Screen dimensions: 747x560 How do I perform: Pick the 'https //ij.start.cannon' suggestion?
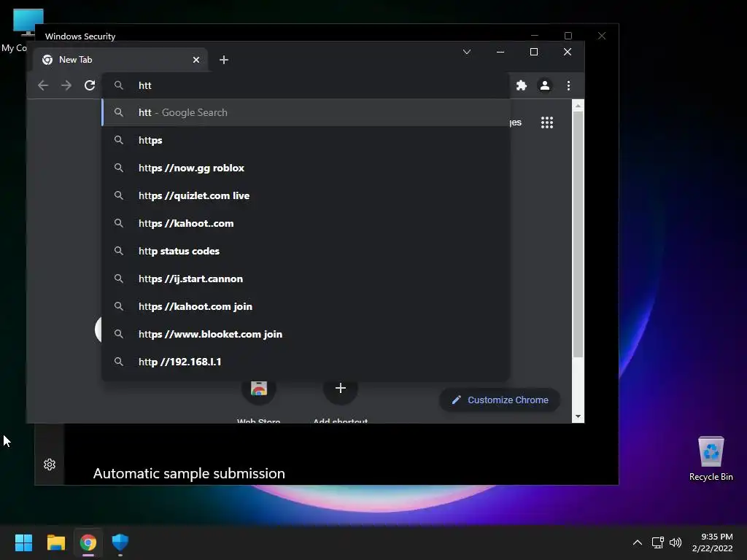306,279
